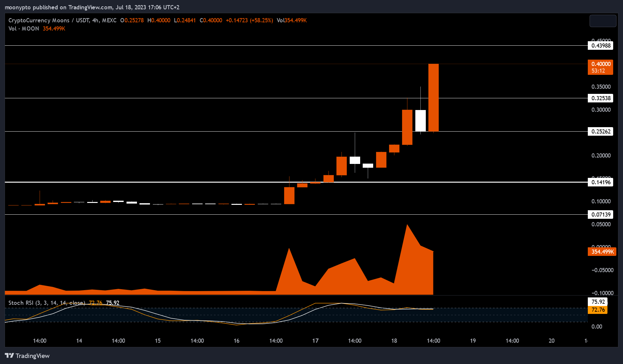The image size is (623, 364).
Task: Click the 354.499K volume axis label
Action: [602, 252]
